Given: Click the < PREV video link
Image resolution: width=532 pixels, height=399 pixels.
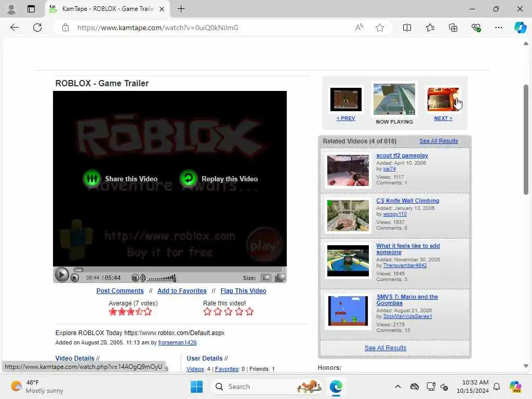Looking at the screenshot, I should pyautogui.click(x=345, y=118).
